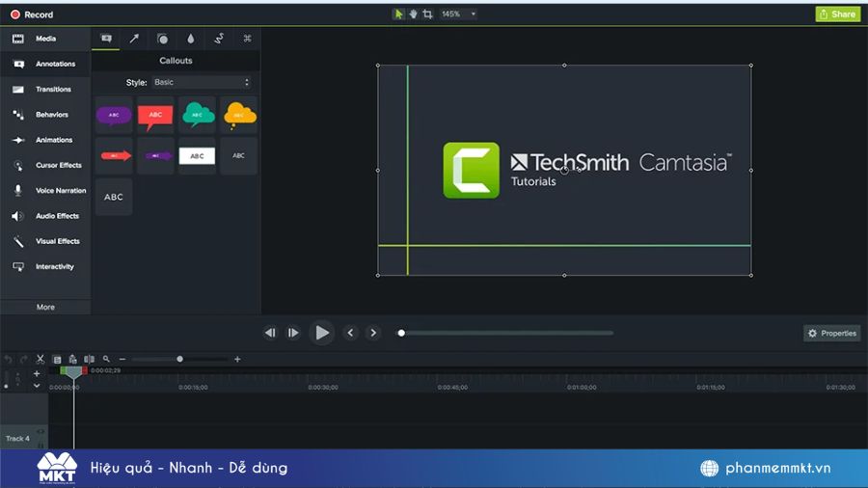
Task: Choose the purple speech bubble callout
Action: click(114, 115)
